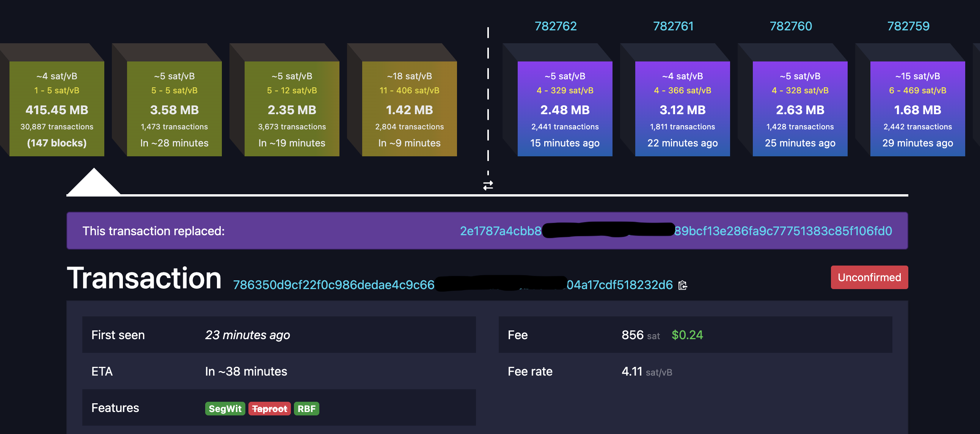View the 3.12 MB mined block
Viewport: 980px width, 434px height.
pyautogui.click(x=682, y=109)
